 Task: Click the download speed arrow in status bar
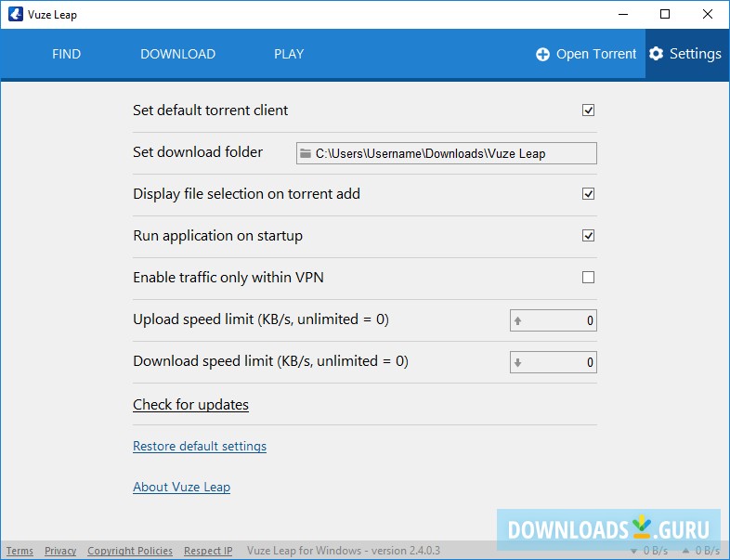tap(633, 551)
